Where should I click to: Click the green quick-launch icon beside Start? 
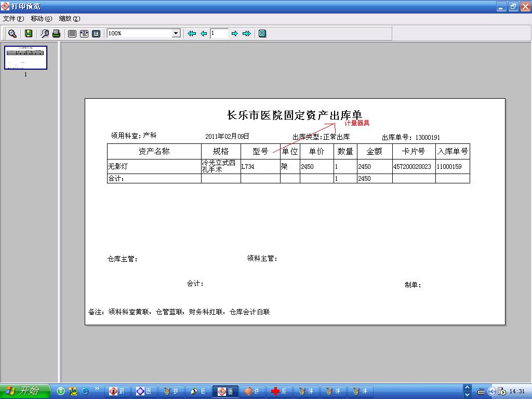coord(61,391)
